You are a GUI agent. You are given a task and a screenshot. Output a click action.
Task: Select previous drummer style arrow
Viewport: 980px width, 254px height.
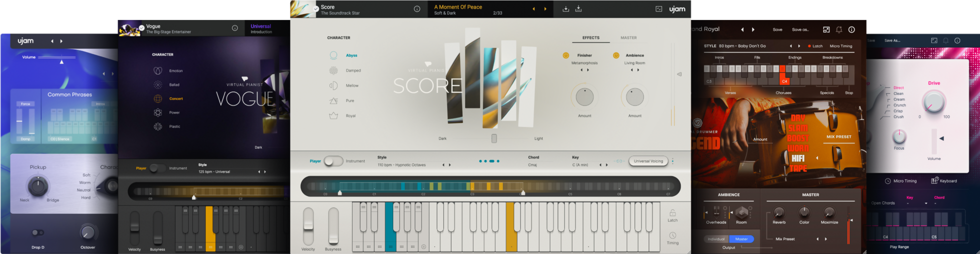pyautogui.click(x=790, y=46)
